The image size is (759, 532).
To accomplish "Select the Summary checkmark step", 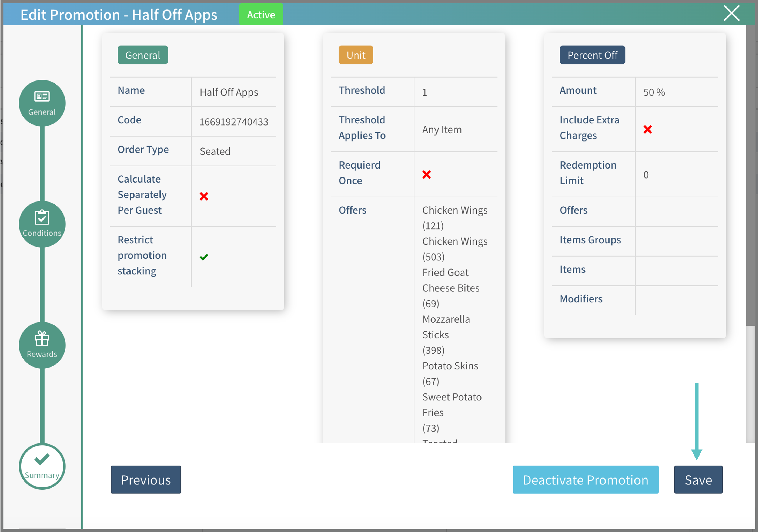I will (42, 466).
